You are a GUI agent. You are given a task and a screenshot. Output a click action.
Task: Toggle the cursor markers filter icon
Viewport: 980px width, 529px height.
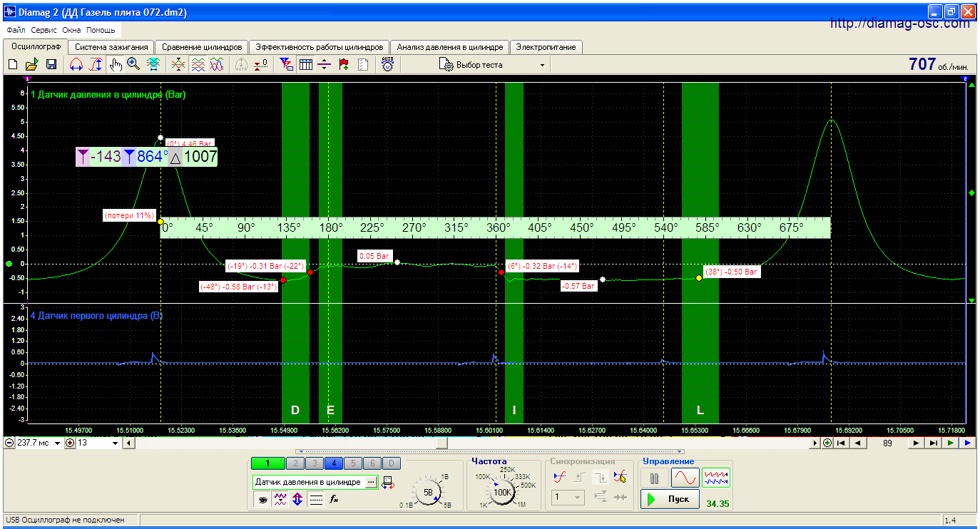click(x=286, y=64)
